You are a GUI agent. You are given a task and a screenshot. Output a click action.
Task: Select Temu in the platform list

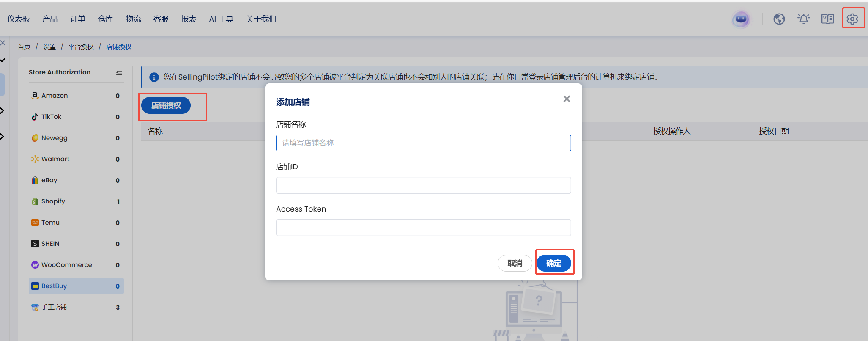(x=76, y=223)
